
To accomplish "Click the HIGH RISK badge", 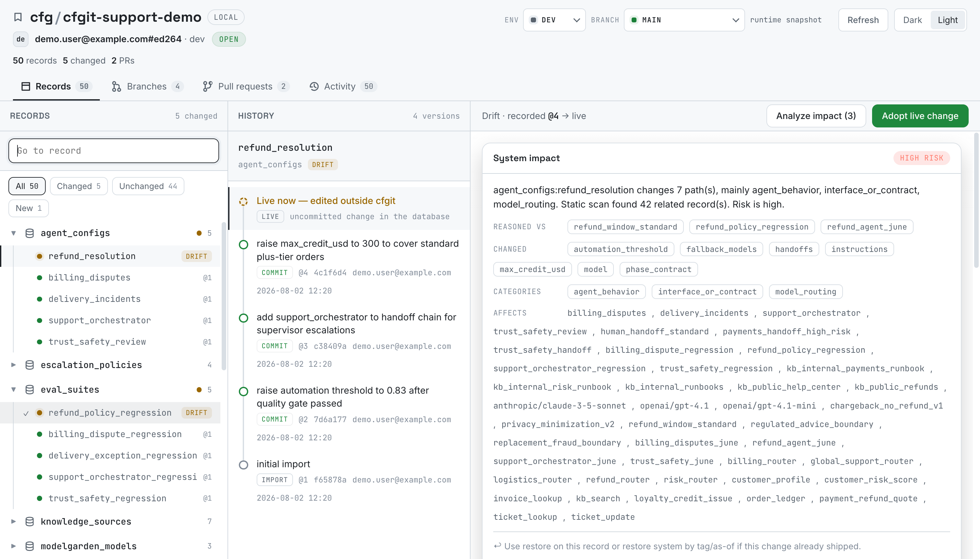I will pos(921,158).
